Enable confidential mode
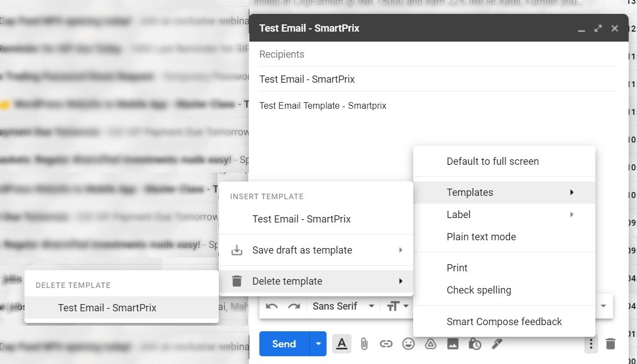Viewport: 637px width, 364px height. (475, 343)
